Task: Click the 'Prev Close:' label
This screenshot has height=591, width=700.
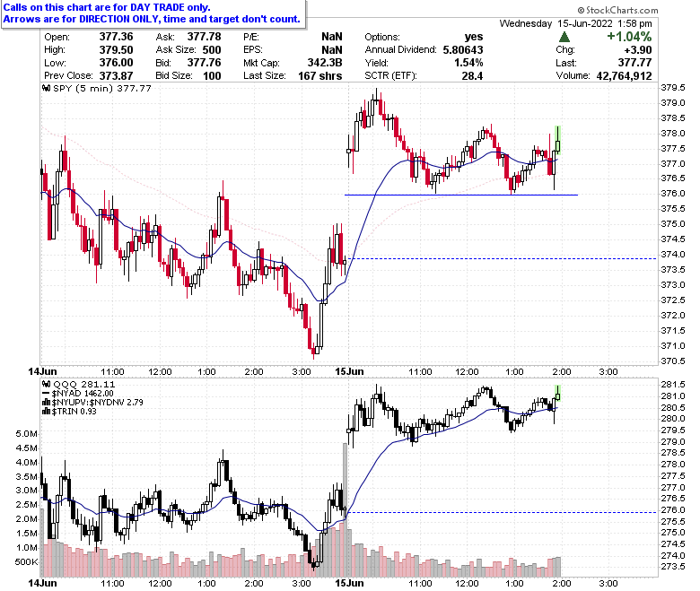Action: [68, 76]
